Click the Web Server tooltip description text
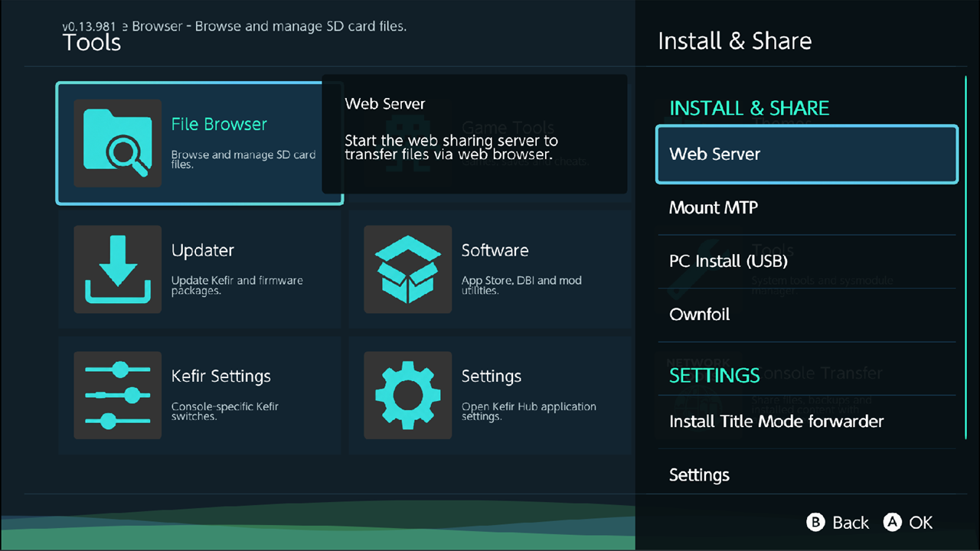Viewport: 980px width, 551px height. [x=451, y=147]
